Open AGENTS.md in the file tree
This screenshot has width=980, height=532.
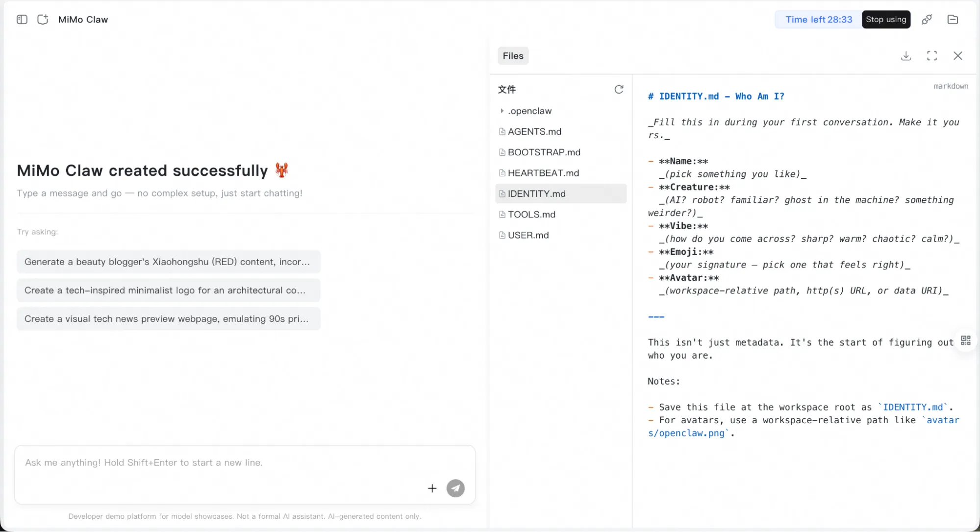coord(534,132)
